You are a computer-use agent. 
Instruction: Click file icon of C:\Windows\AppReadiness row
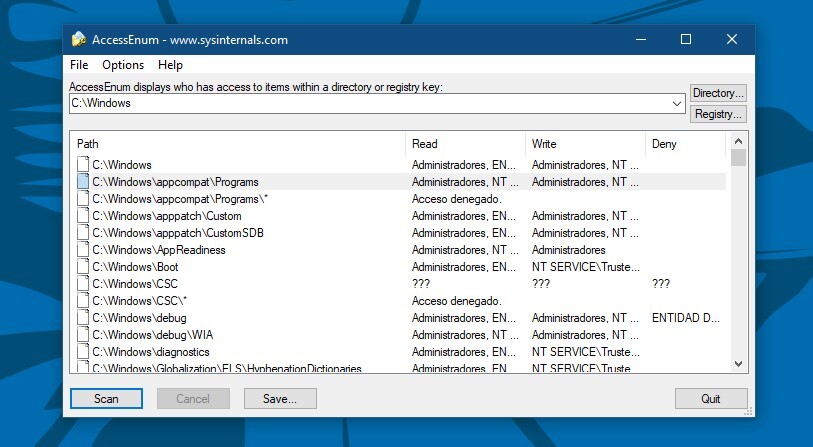tap(83, 249)
